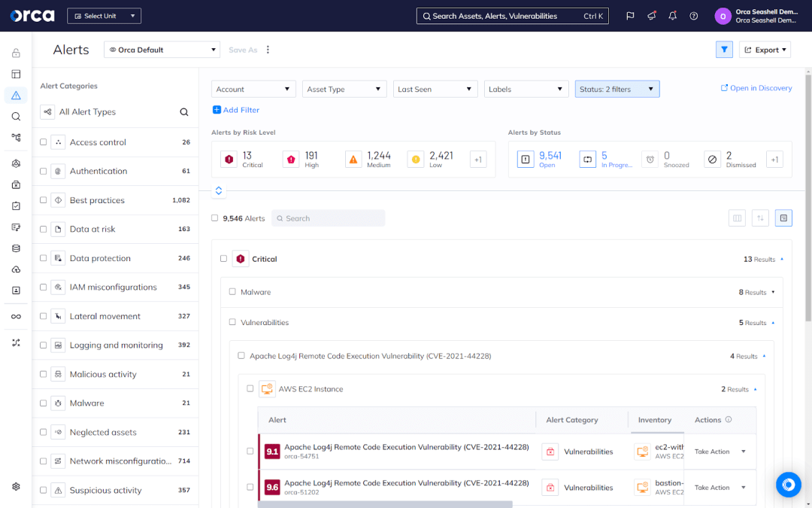Click the Save As button
This screenshot has width=812, height=508.
(x=243, y=50)
